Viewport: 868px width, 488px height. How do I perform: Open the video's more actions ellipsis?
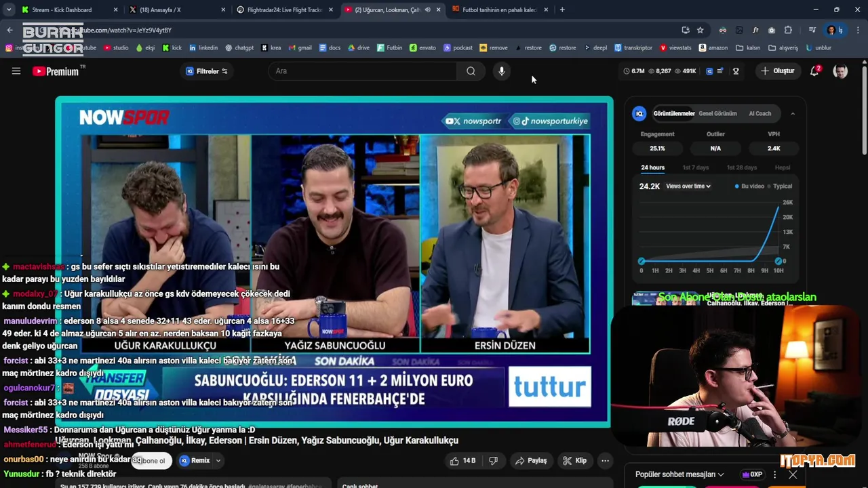[605, 461]
